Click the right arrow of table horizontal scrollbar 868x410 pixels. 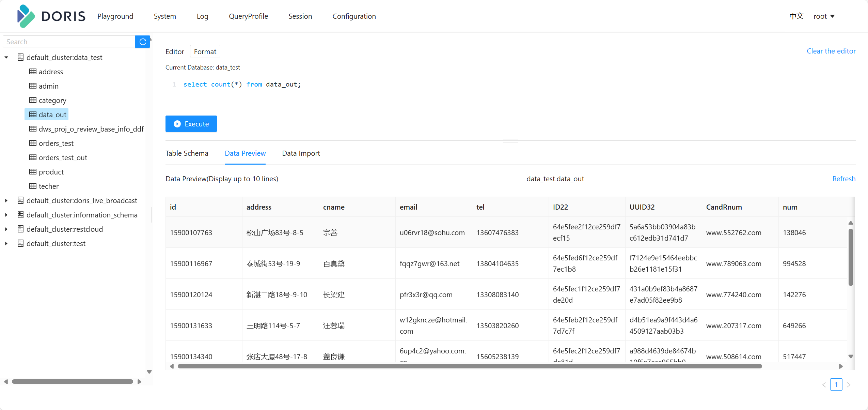[841, 366]
